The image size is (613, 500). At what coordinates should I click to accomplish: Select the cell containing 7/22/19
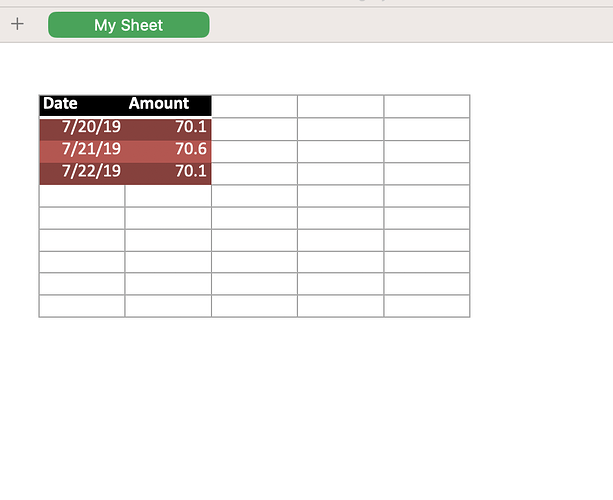click(x=82, y=173)
